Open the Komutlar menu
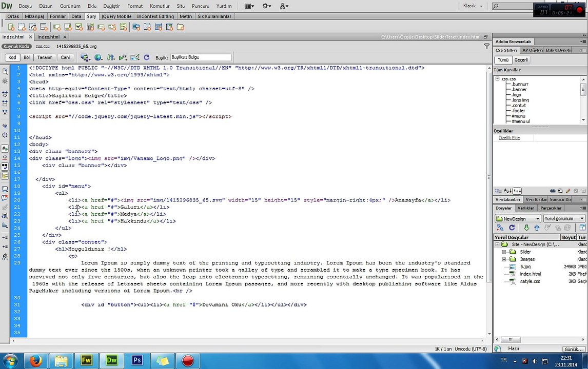The width and height of the screenshot is (588, 369). [160, 6]
